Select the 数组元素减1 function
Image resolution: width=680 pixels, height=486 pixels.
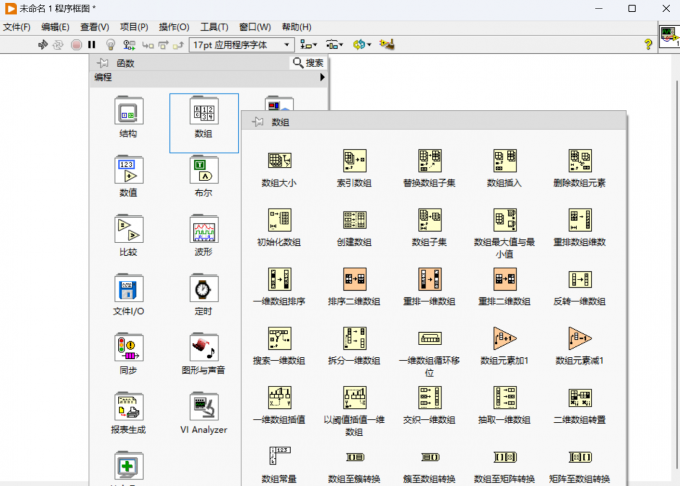(580, 338)
